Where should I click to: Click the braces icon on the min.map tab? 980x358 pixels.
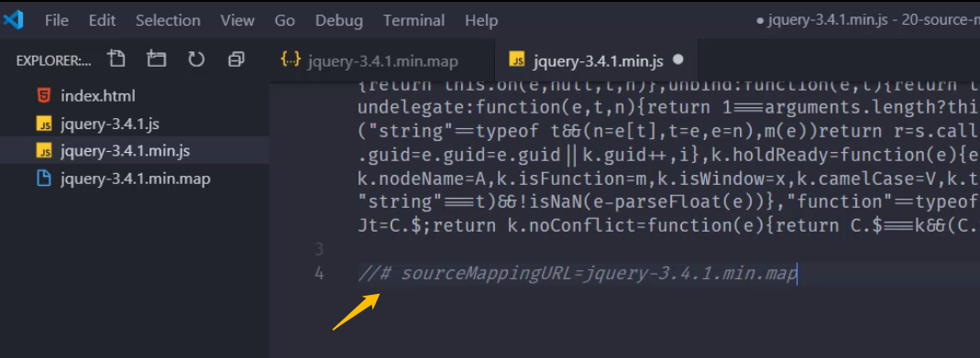tap(291, 60)
